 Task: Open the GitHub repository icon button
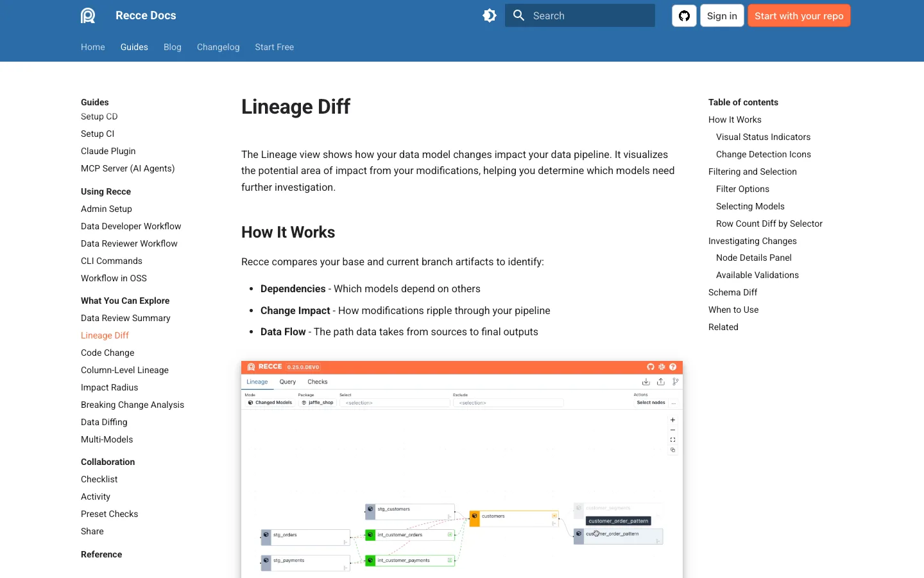[x=684, y=15]
